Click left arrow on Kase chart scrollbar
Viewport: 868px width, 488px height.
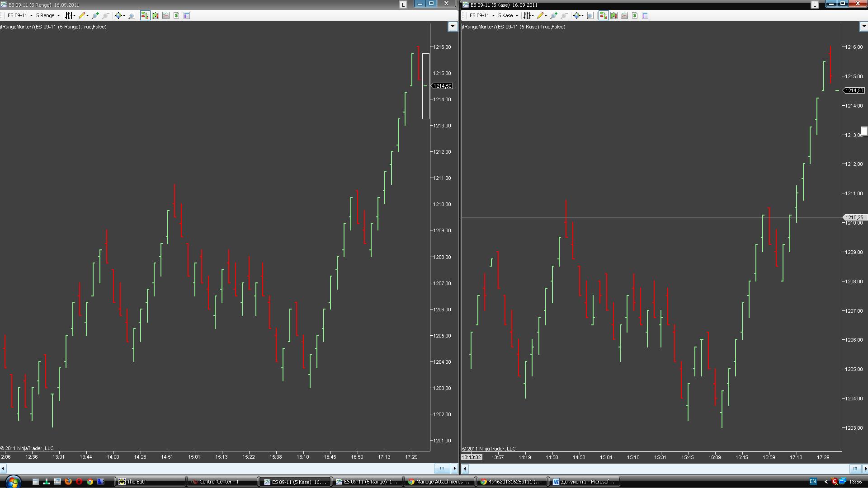[x=465, y=469]
